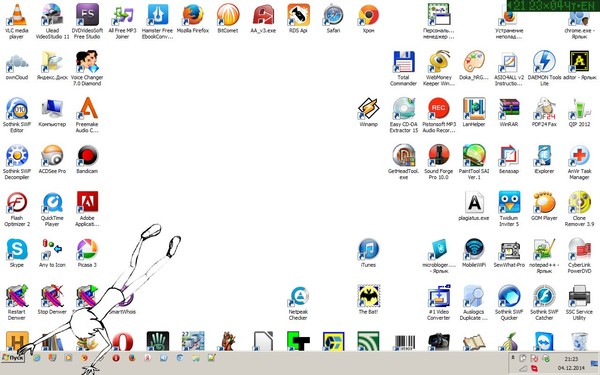Viewport: 600px width, 375px height.
Task: Open the BitComet shortcut
Action: (228, 18)
